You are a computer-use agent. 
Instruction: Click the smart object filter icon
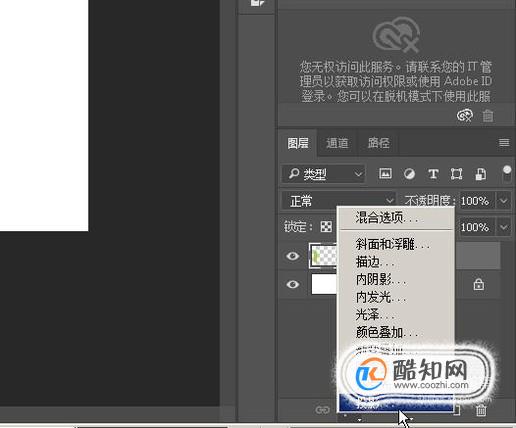[x=480, y=174]
